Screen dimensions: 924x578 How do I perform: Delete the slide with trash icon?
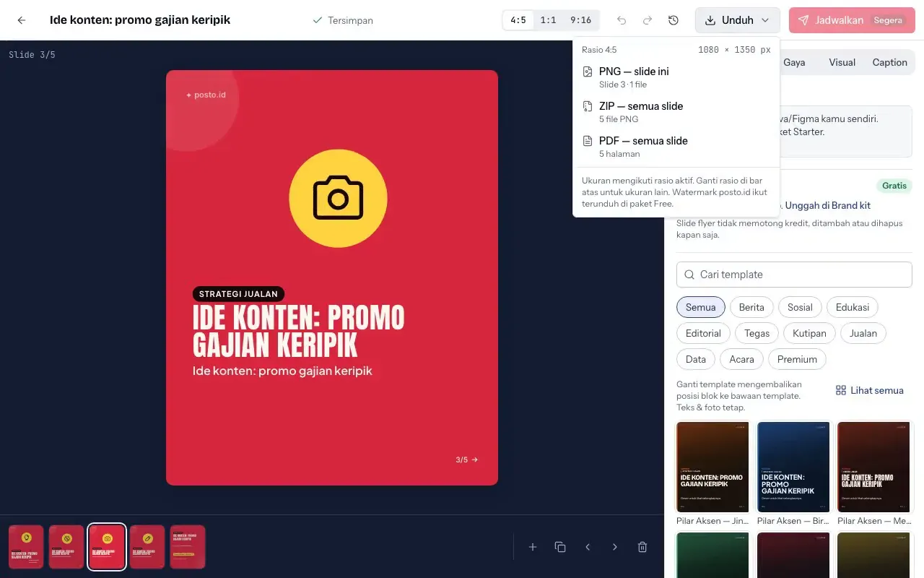(x=642, y=547)
